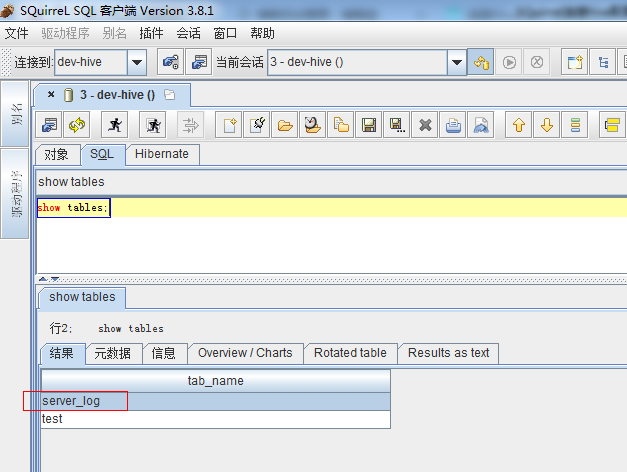Click the append file icon
Screen dimensions: 627x472
pyautogui.click(x=341, y=125)
